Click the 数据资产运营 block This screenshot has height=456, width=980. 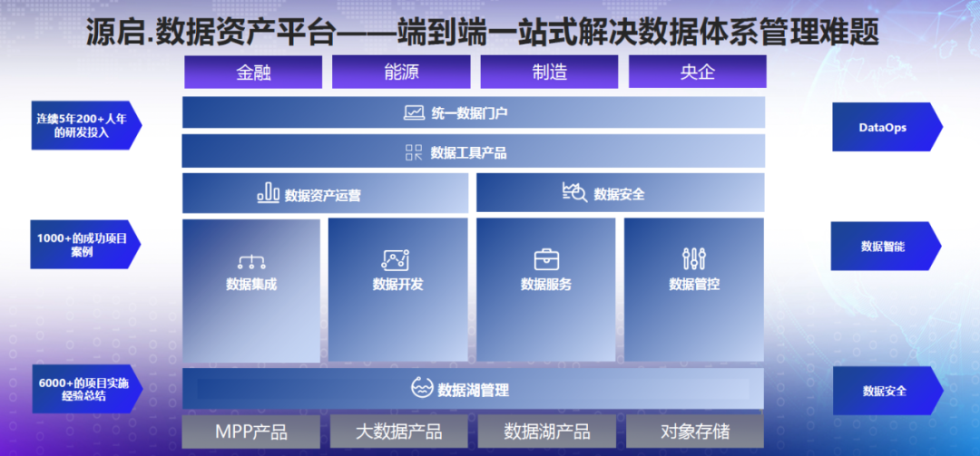tap(325, 193)
